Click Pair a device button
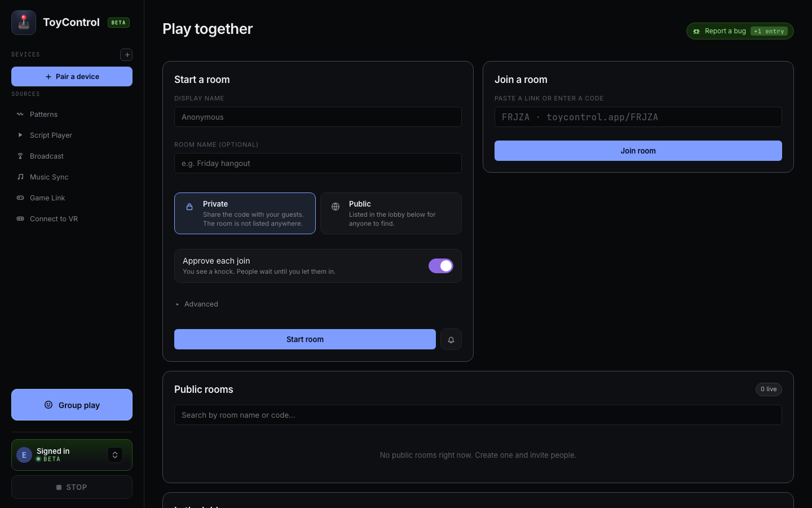The image size is (812, 508). 72,77
